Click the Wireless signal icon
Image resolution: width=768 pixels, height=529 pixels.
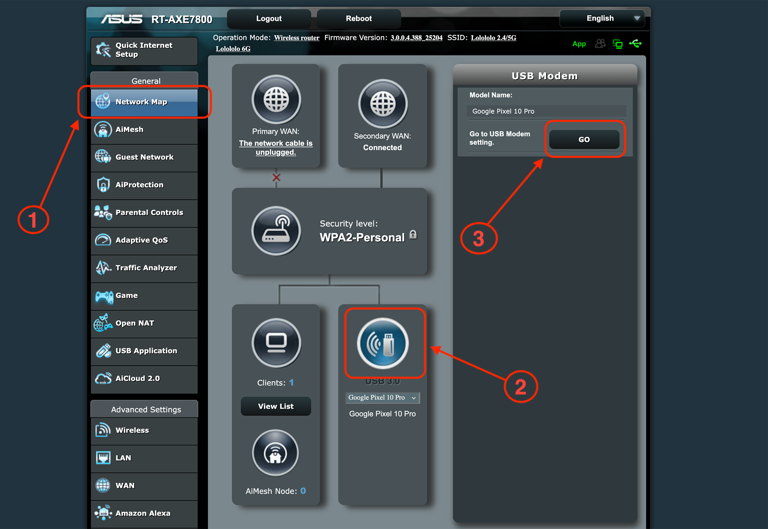pos(103,430)
